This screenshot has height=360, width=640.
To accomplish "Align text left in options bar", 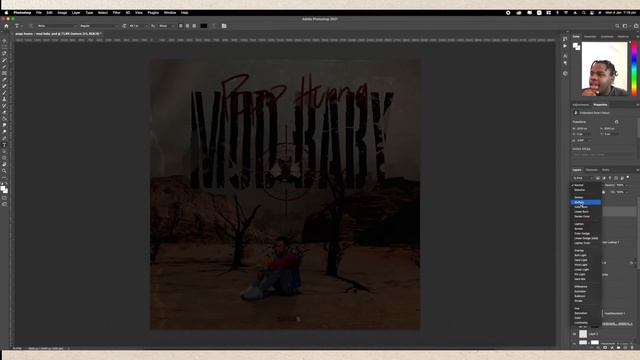I will coord(181,26).
